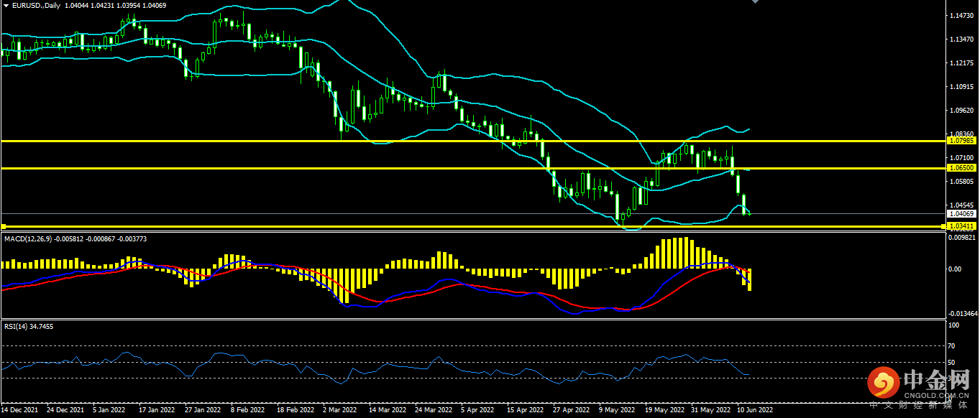Click the 10 Jun 2022 date label
Screen dimensions: 980x418
click(756, 411)
